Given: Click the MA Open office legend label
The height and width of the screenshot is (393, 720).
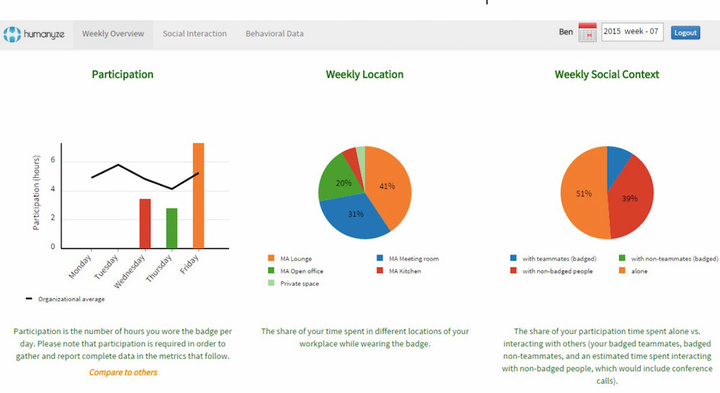Looking at the screenshot, I should 302,271.
